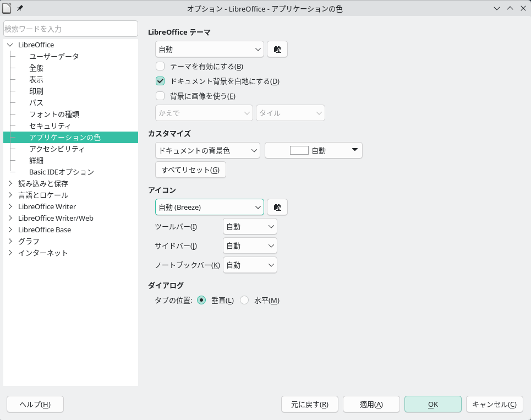Open the ツールバー icon size dropdown
This screenshot has height=420, width=531.
tap(250, 227)
